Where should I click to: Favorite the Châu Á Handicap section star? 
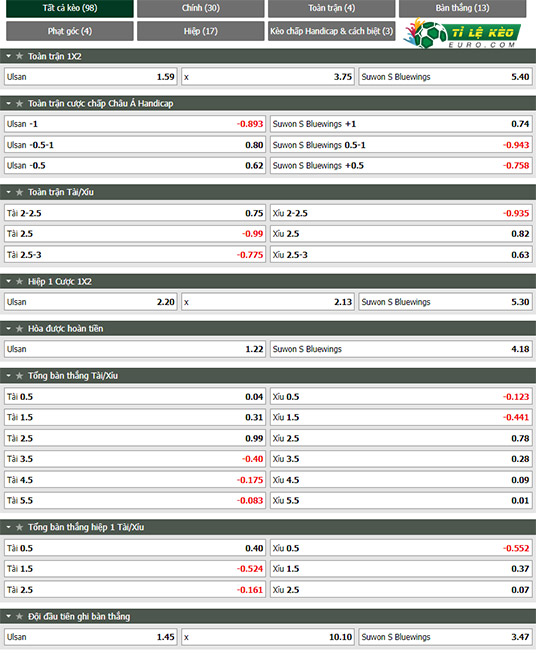19,103
